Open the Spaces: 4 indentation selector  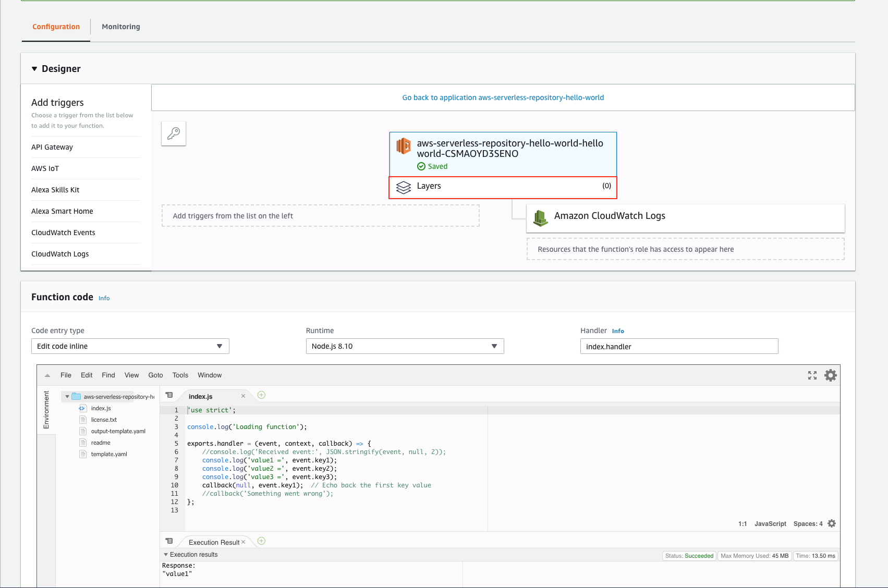808,524
